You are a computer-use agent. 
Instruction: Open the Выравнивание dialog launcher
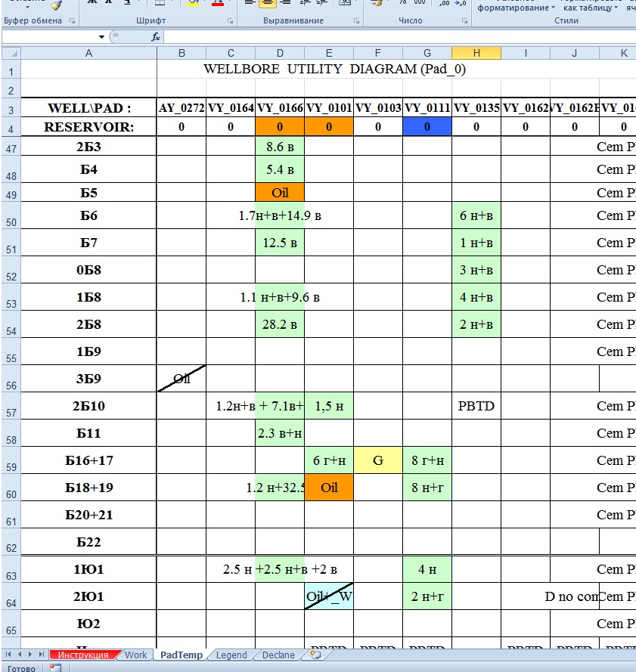pyautogui.click(x=356, y=20)
